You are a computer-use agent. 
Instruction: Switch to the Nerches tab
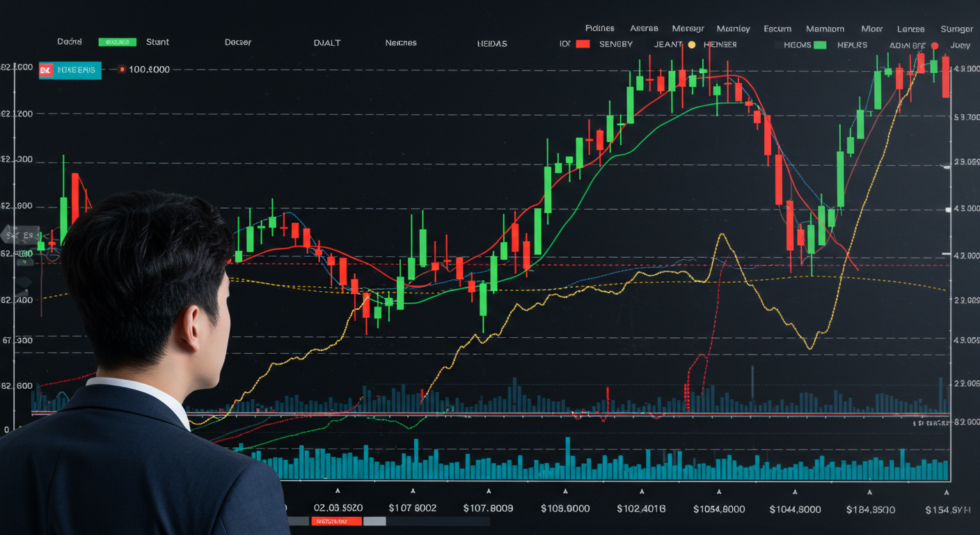tap(401, 42)
